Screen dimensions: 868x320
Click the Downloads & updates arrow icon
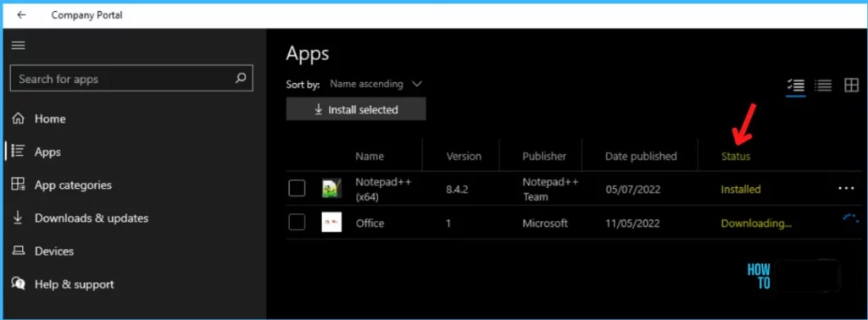(19, 218)
